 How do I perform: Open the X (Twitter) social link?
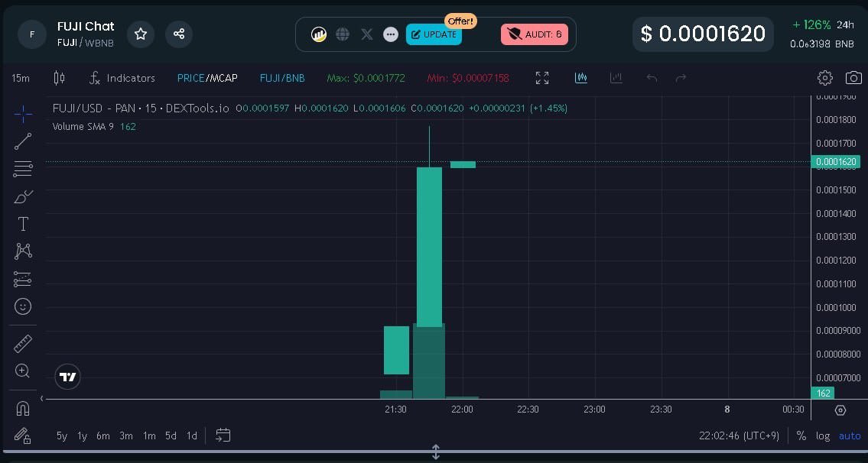coord(366,34)
